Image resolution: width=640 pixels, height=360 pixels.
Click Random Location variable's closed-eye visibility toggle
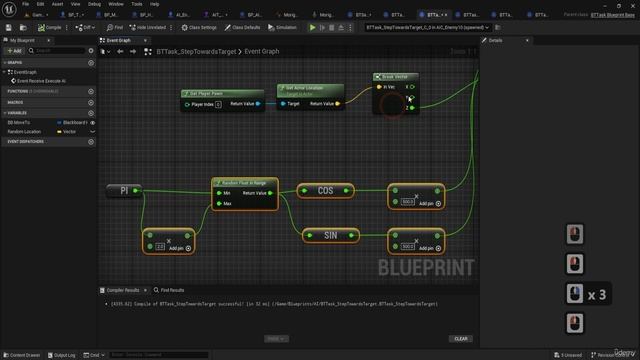click(93, 132)
